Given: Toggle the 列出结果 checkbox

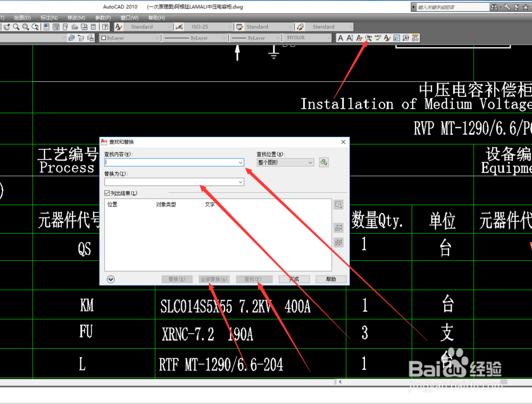Looking at the screenshot, I should pos(107,193).
